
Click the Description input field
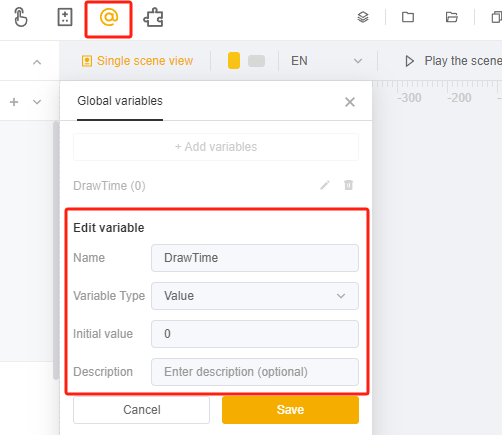[255, 372]
